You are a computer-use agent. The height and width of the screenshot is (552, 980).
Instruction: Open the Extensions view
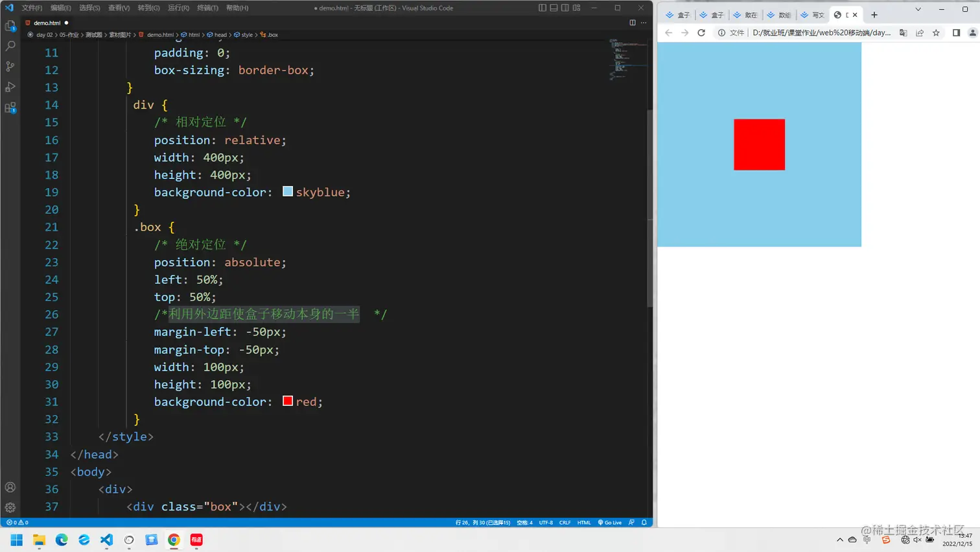(x=10, y=108)
